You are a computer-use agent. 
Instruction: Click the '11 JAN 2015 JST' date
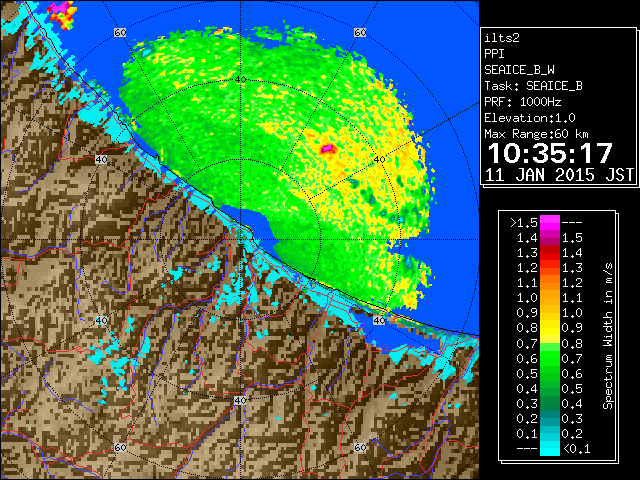559,175
